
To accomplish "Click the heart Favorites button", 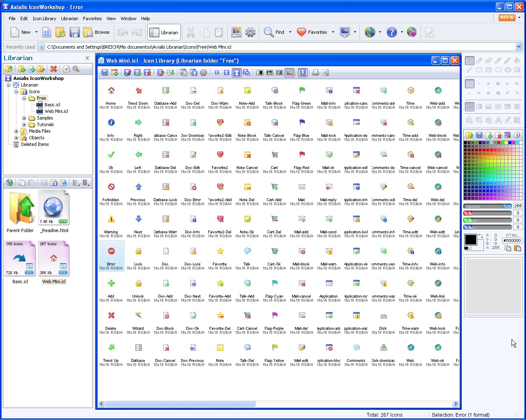I will 312,32.
